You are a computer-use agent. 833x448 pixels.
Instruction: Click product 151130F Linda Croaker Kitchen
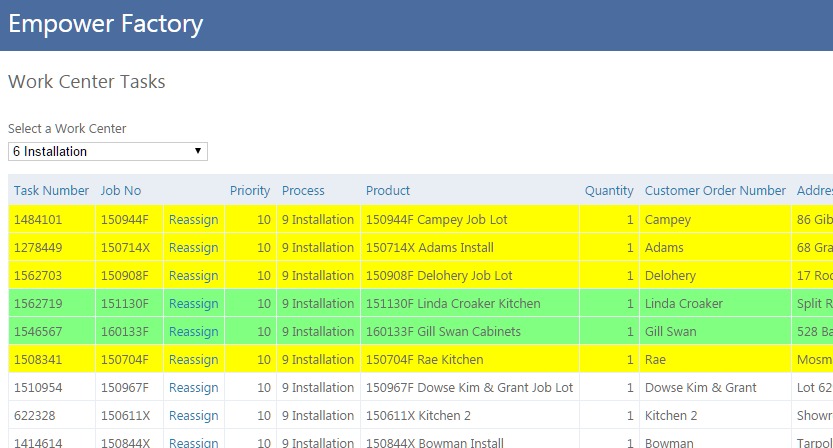click(x=453, y=304)
